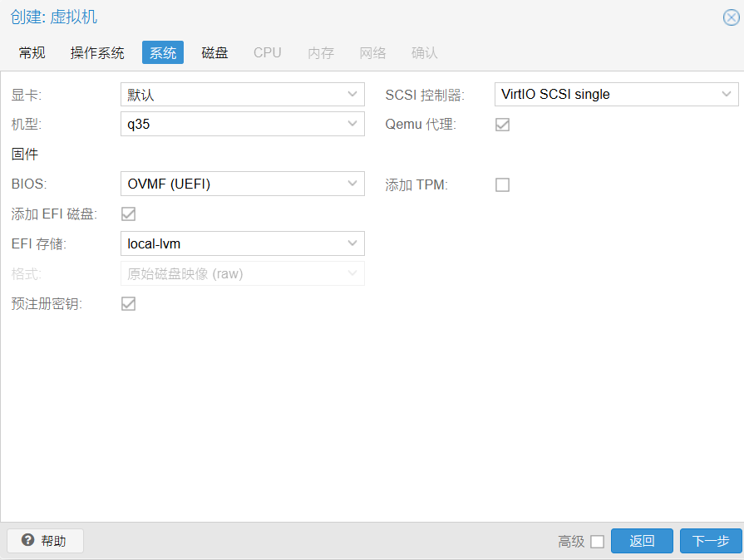Click the 下一步 button
This screenshot has width=744, height=560.
click(711, 541)
